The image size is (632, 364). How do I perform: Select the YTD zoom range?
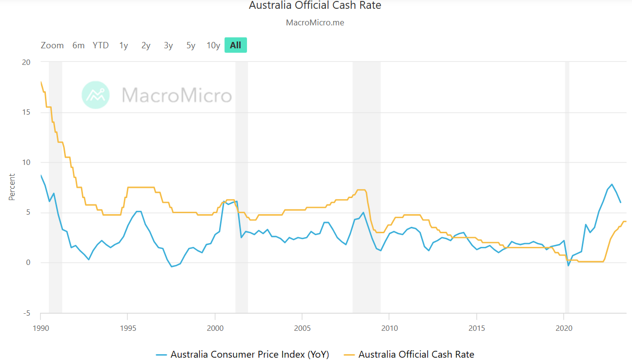click(101, 45)
